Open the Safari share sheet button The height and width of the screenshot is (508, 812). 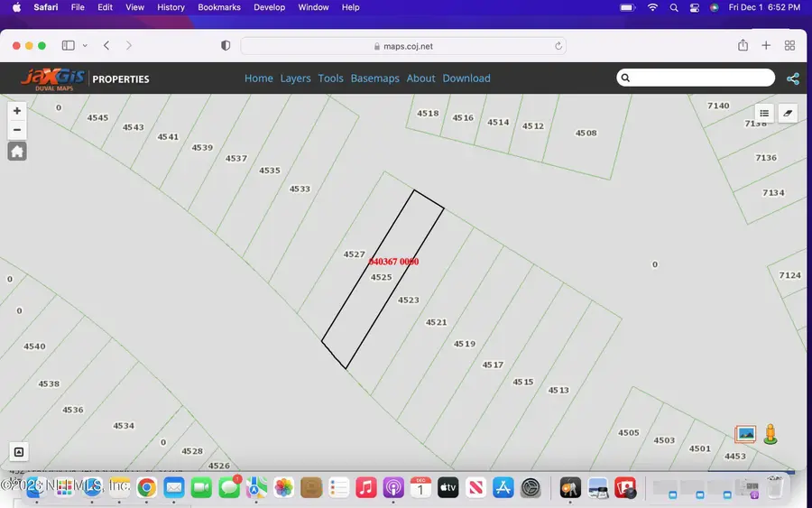point(743,45)
